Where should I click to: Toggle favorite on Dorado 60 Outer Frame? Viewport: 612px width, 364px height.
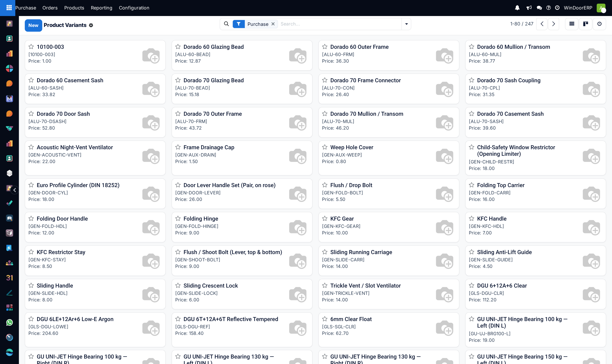click(325, 47)
